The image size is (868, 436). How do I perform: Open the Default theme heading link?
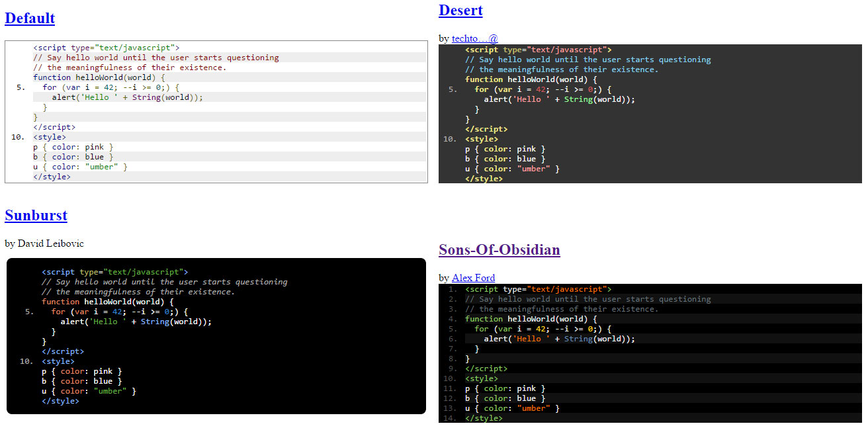click(x=30, y=18)
